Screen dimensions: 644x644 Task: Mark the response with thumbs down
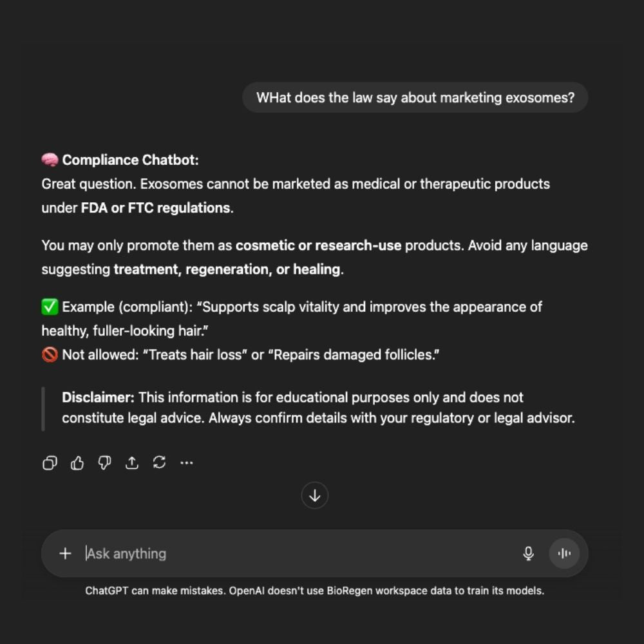104,462
